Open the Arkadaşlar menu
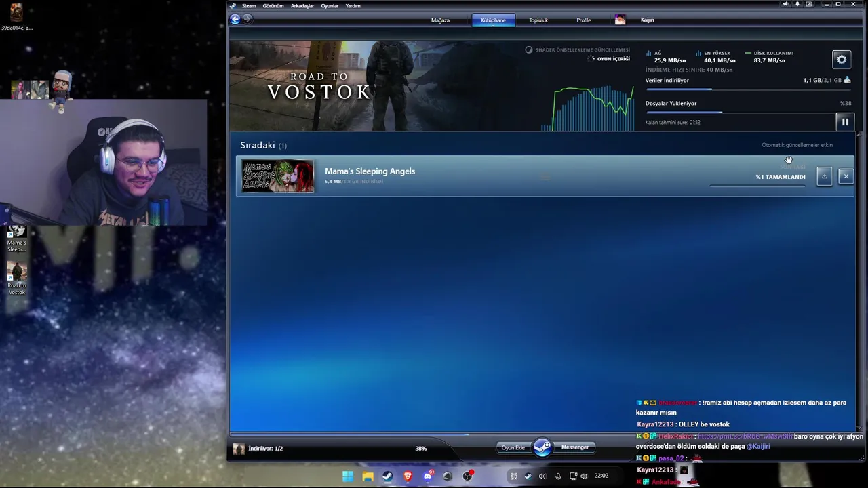Viewport: 868px width, 488px height. [x=302, y=5]
